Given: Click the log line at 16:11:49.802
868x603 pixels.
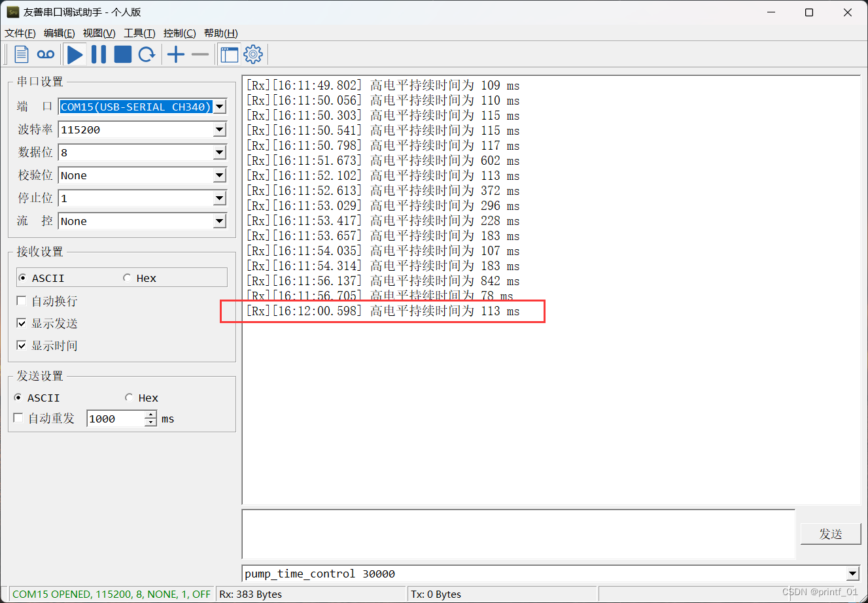Looking at the screenshot, I should [x=383, y=85].
